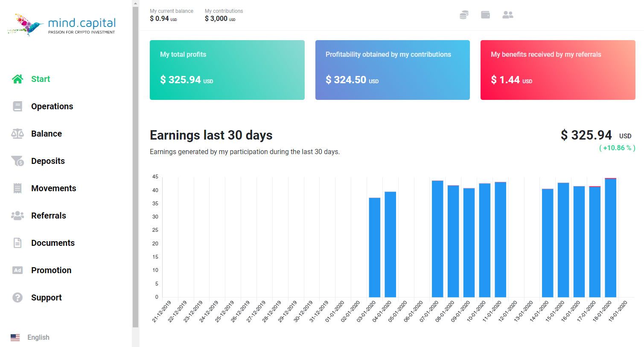Click the My total profits card

[227, 70]
